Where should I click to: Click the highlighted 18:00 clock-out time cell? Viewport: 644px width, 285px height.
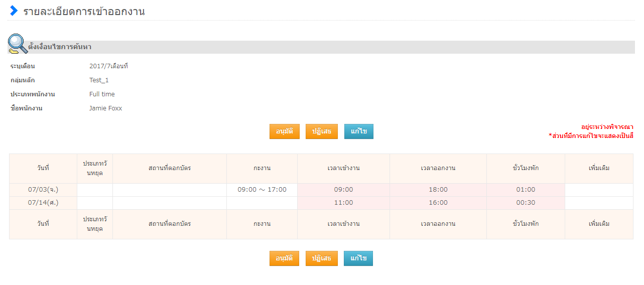coord(438,190)
